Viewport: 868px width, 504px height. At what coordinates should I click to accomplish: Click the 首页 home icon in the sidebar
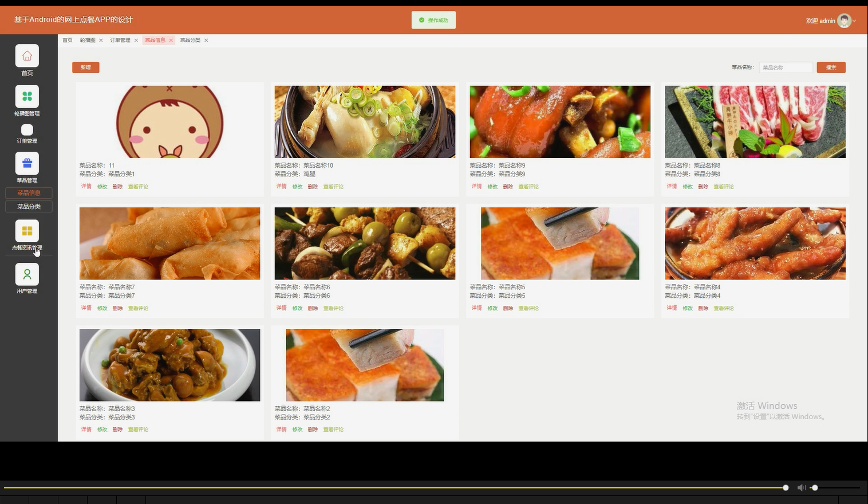pos(27,56)
